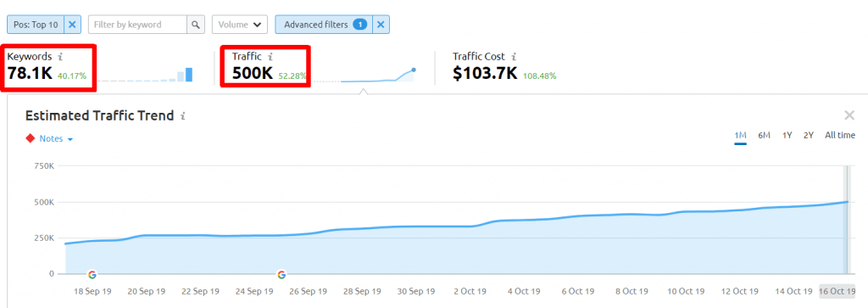Click info icon beside Estimated Traffic Trend
The height and width of the screenshot is (308, 868).
[183, 115]
